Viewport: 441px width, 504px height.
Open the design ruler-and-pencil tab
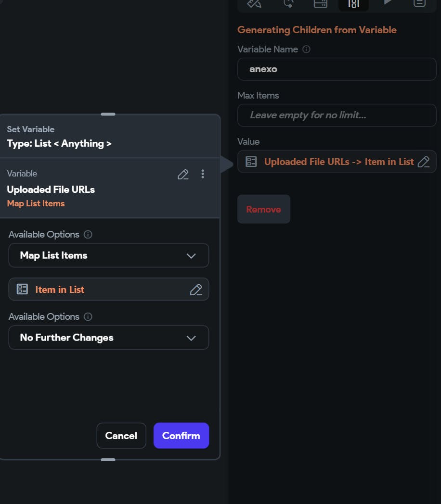click(x=254, y=3)
